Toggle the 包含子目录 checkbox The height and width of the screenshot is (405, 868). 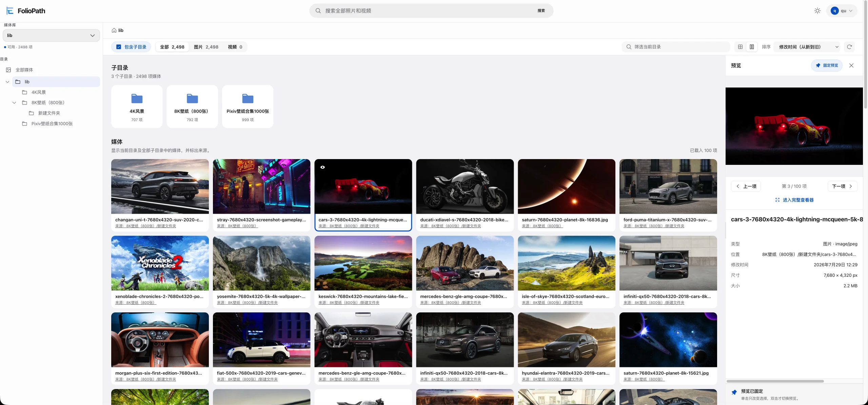tap(119, 47)
